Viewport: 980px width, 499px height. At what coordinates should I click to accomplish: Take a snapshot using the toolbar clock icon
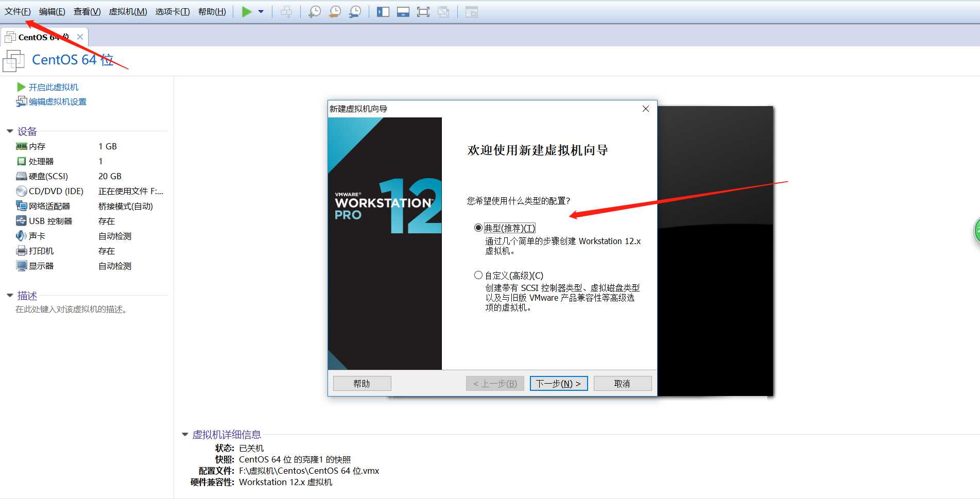tap(314, 11)
